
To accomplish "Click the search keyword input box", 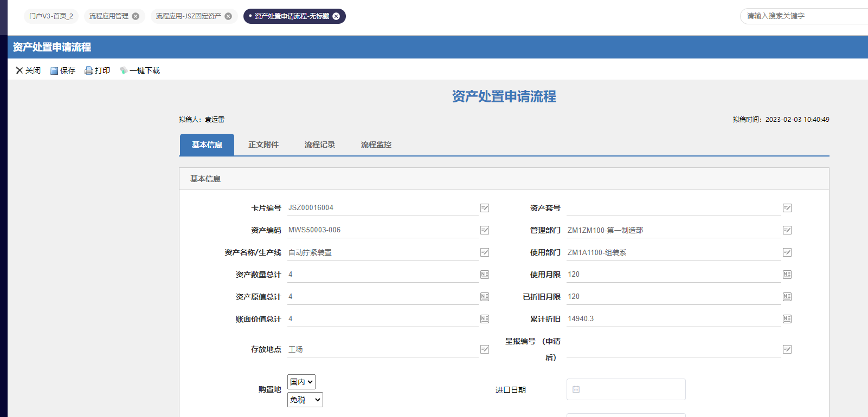I will click(x=802, y=16).
